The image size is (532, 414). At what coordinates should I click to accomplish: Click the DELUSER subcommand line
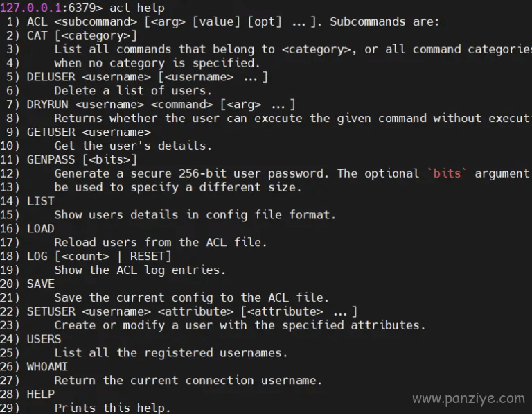148,77
